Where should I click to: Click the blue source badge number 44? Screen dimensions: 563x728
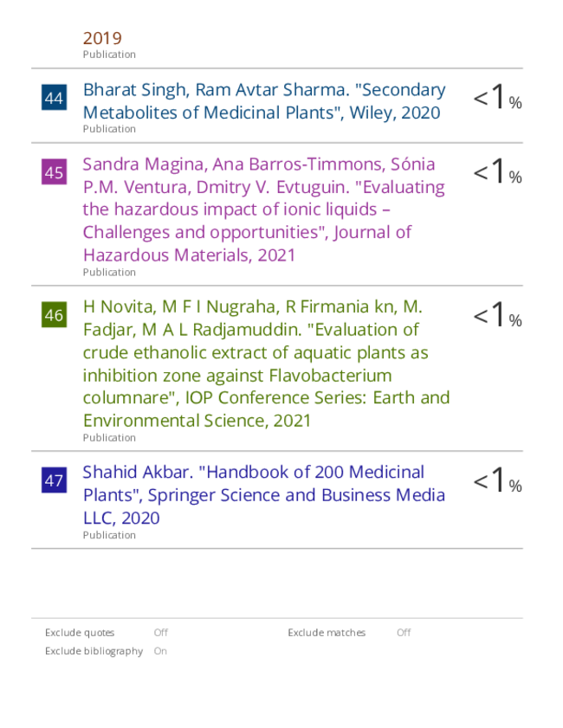pyautogui.click(x=54, y=97)
